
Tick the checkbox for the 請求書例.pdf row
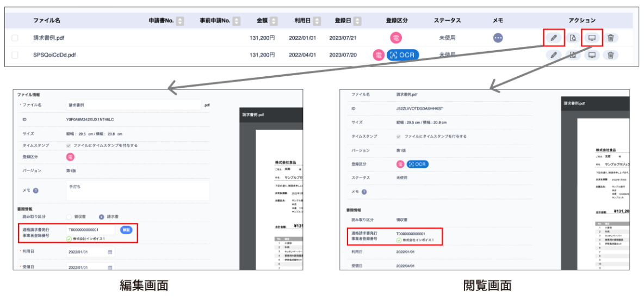(x=15, y=38)
